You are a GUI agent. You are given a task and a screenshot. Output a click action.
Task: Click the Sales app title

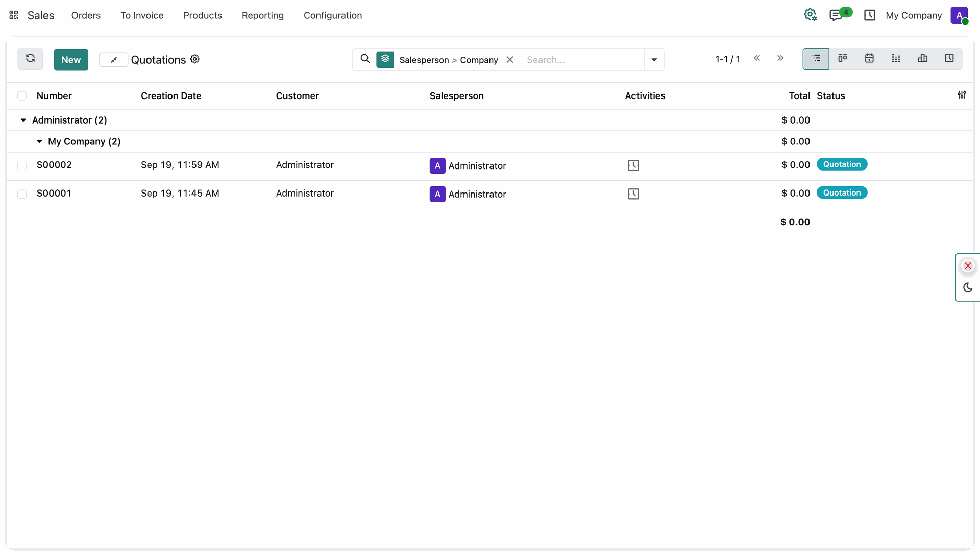(41, 15)
